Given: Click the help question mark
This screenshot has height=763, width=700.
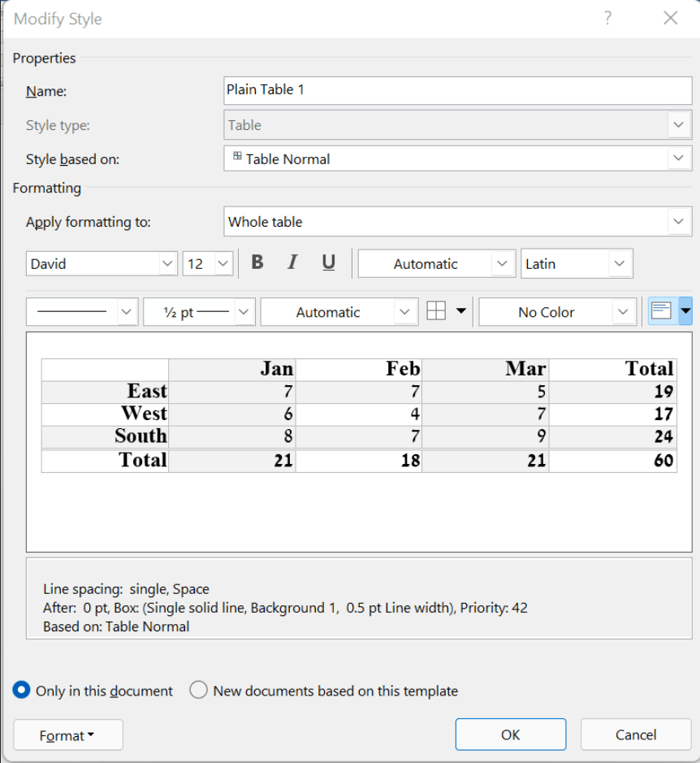Looking at the screenshot, I should (608, 19).
